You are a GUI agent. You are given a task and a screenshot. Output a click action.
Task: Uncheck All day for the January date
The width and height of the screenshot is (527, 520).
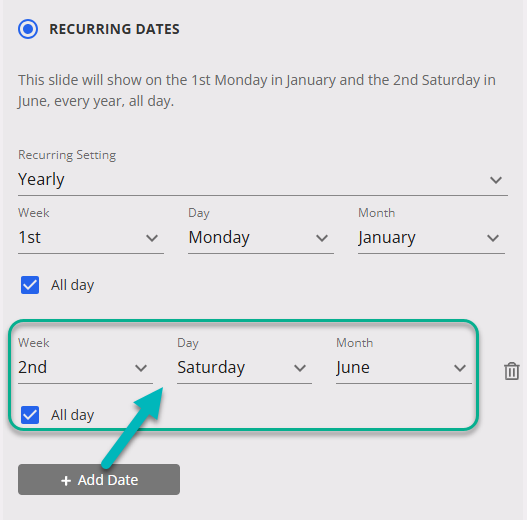pyautogui.click(x=30, y=285)
